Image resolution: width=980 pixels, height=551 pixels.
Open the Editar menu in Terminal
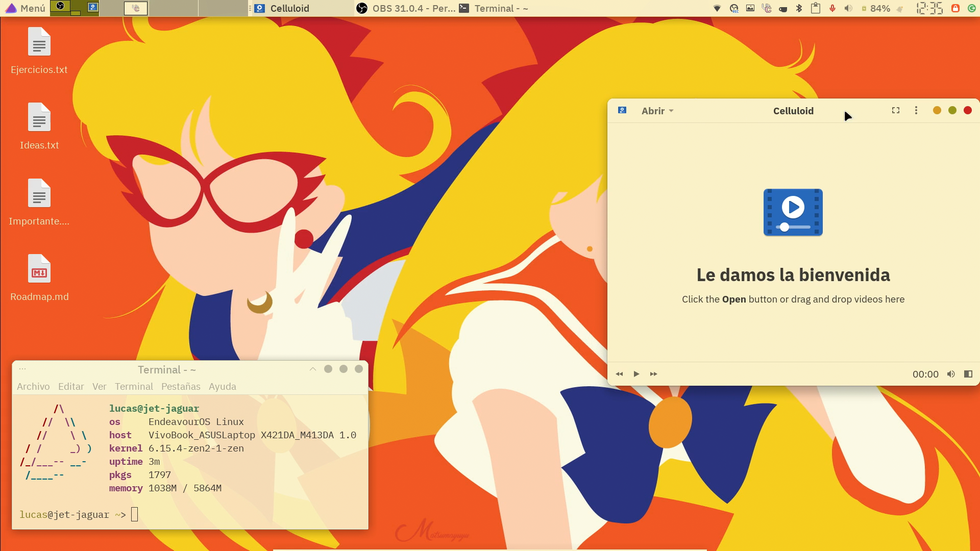tap(71, 387)
